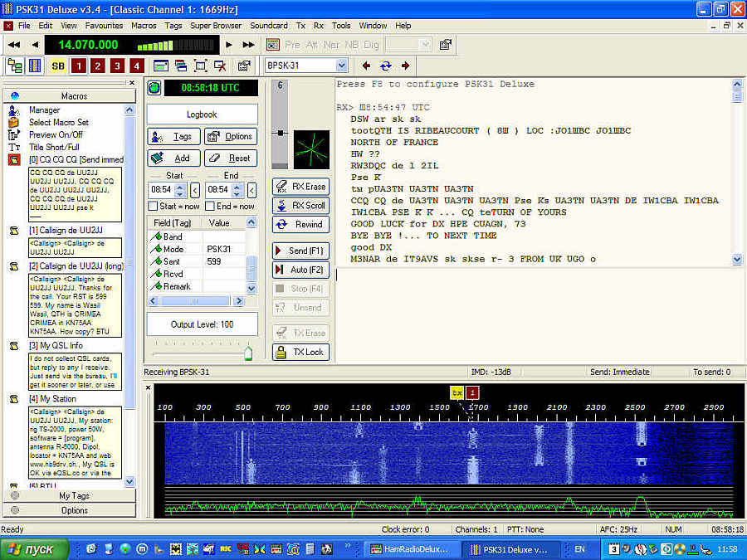Close the Macros side panel

tap(132, 83)
